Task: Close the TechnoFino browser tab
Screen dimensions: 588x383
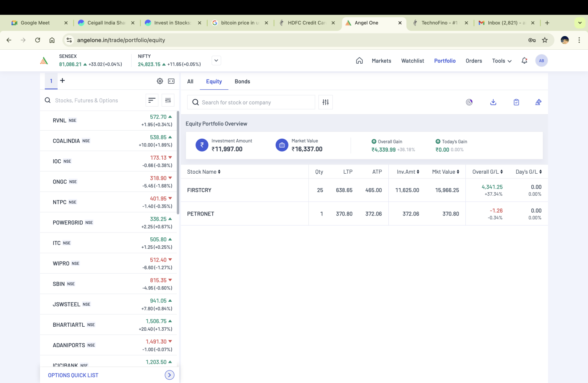Action: pos(466,23)
